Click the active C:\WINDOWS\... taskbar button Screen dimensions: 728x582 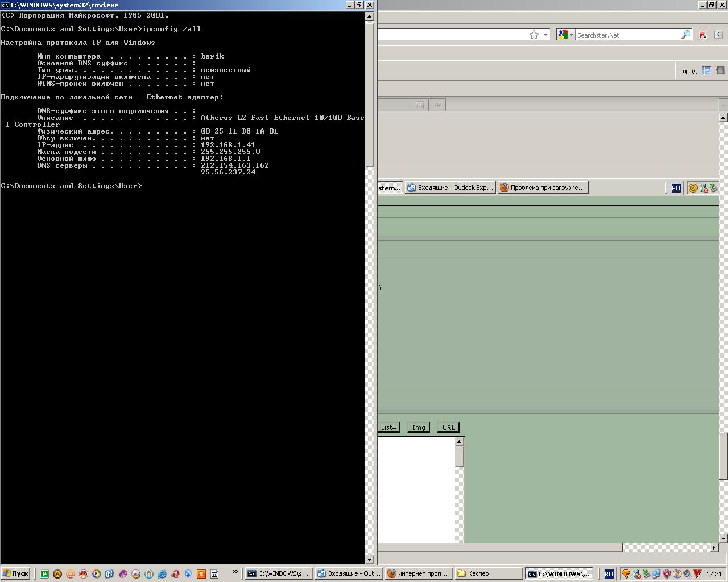tap(559, 573)
